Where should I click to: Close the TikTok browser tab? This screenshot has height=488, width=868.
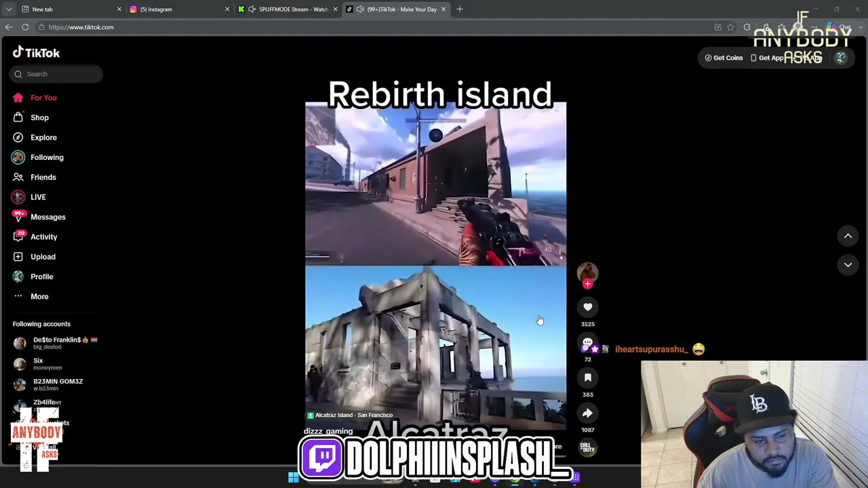pyautogui.click(x=443, y=9)
